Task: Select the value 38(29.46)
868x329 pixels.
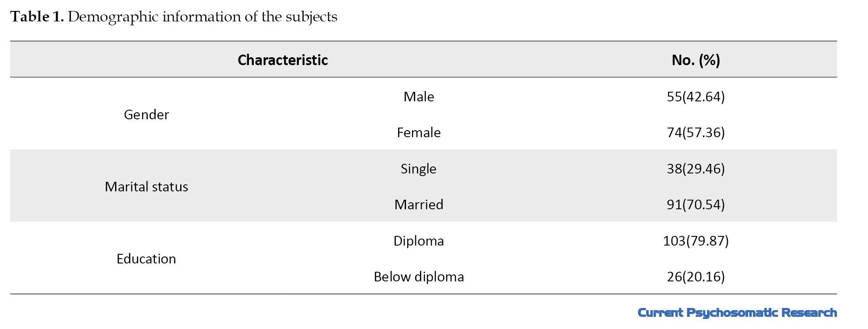Action: pos(696,169)
